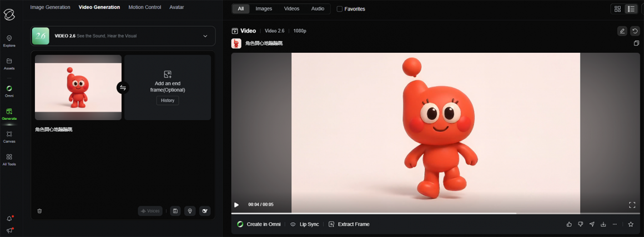
Task: Download the generated video
Action: pyautogui.click(x=603, y=224)
